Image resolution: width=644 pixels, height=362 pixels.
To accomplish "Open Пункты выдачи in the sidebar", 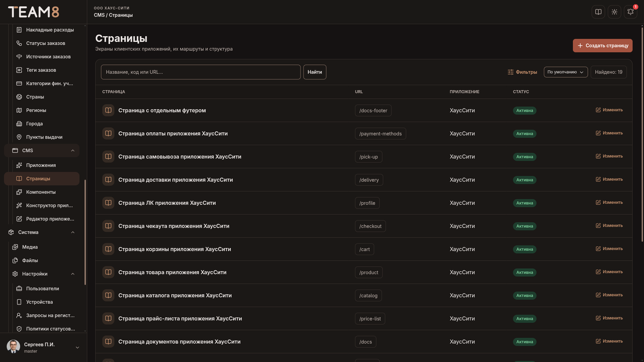I will coord(44,137).
